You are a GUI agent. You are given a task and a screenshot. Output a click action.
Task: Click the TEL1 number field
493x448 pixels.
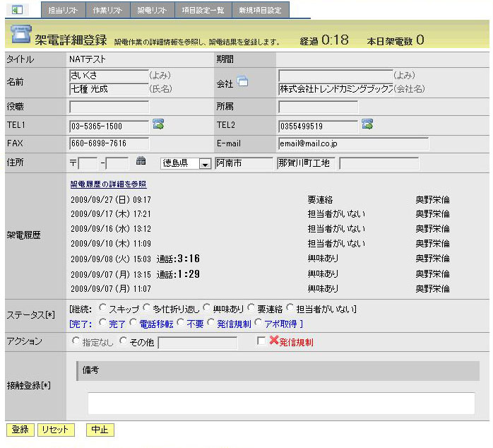click(x=109, y=126)
